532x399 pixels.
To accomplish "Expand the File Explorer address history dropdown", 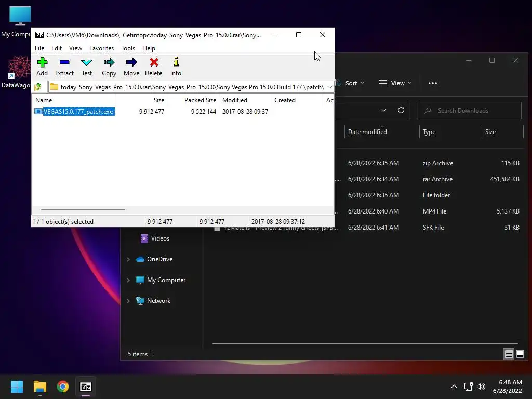I will click(x=384, y=110).
